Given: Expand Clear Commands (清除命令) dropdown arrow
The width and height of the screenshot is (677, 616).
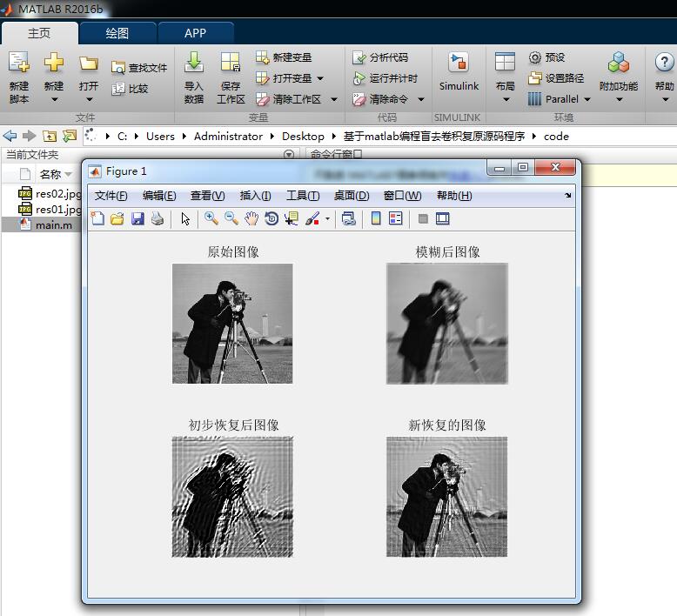Looking at the screenshot, I should [421, 100].
